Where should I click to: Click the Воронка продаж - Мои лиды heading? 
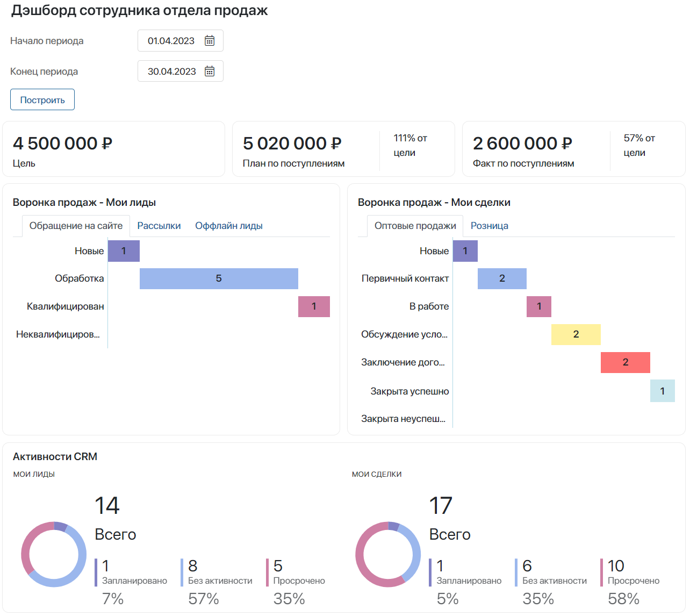tap(84, 203)
